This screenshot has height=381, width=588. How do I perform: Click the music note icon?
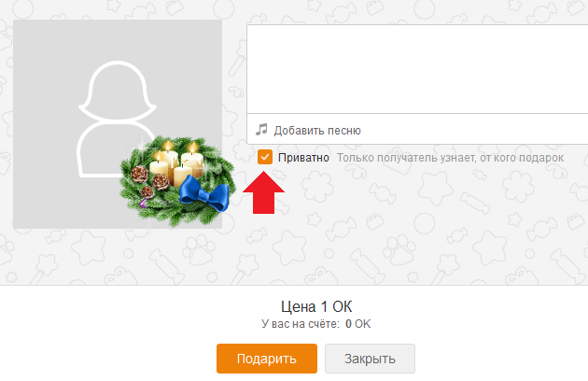click(x=261, y=130)
